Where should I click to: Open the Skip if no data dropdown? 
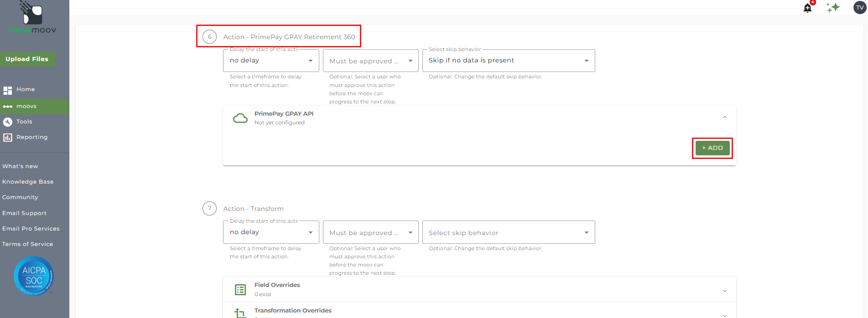tap(509, 61)
